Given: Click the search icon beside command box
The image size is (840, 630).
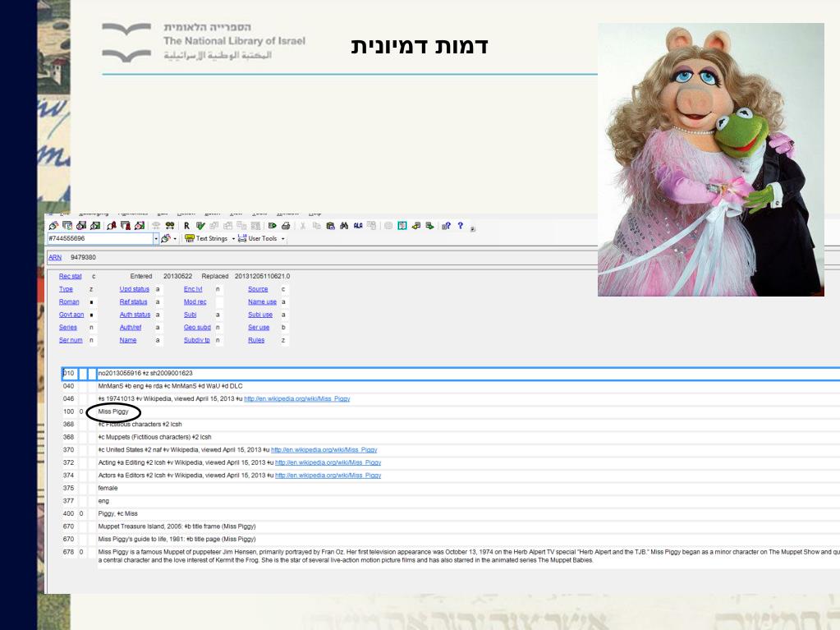Looking at the screenshot, I should click(166, 238).
